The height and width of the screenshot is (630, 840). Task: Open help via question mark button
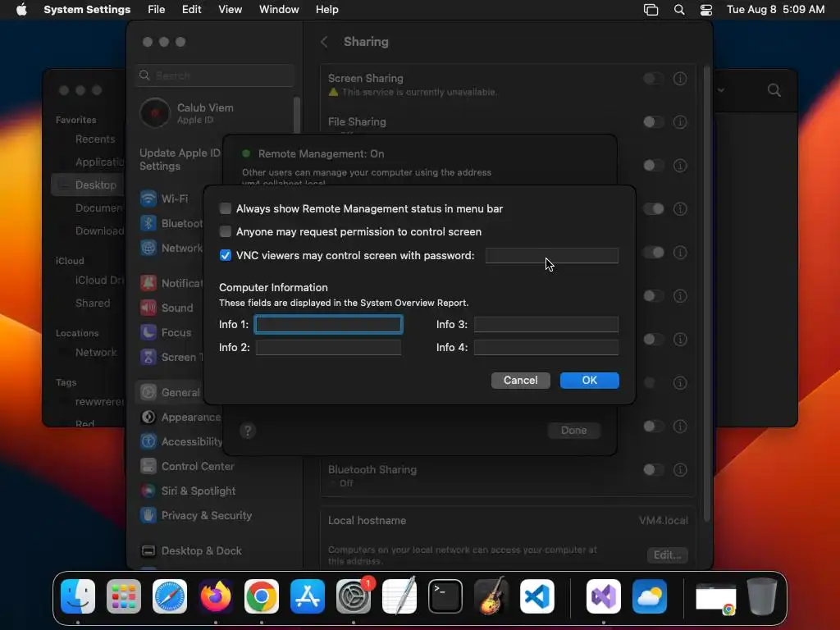pos(248,431)
